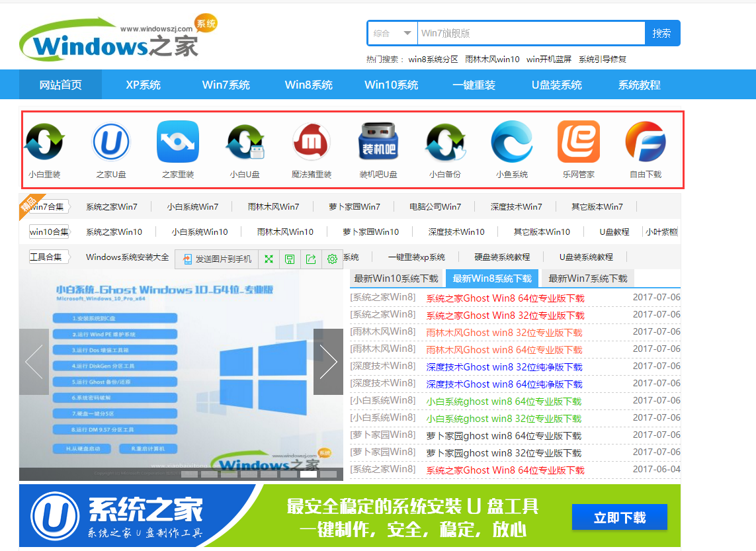Click the green save image icon
The width and height of the screenshot is (756, 551).
pos(290,259)
